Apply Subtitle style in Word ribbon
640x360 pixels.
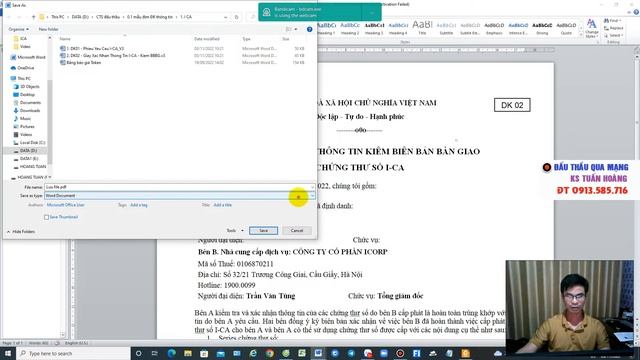(446, 29)
